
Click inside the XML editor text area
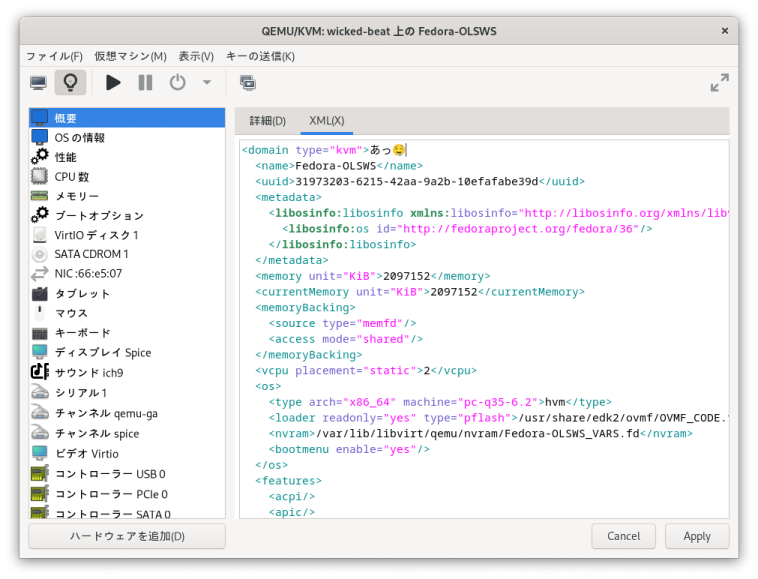tap(560, 400)
